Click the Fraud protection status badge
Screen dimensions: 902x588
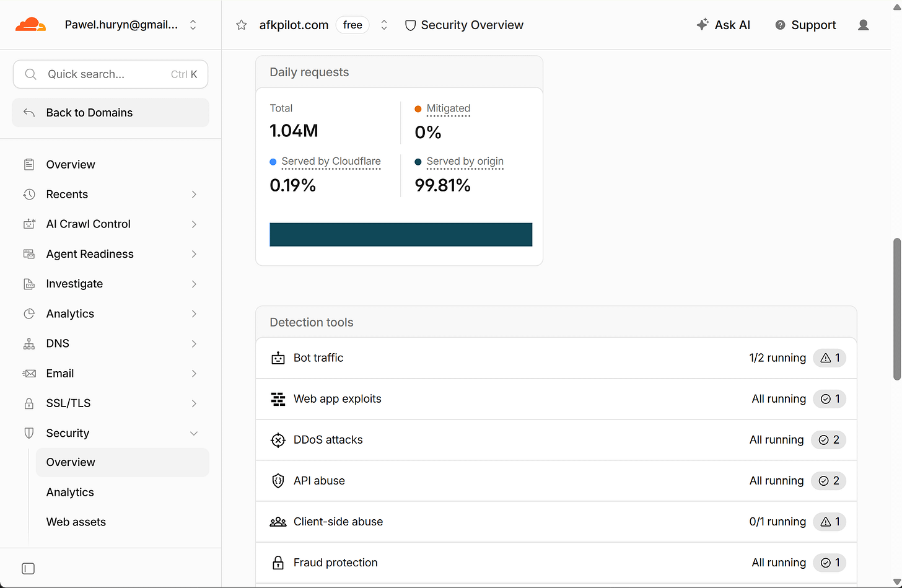coord(830,563)
